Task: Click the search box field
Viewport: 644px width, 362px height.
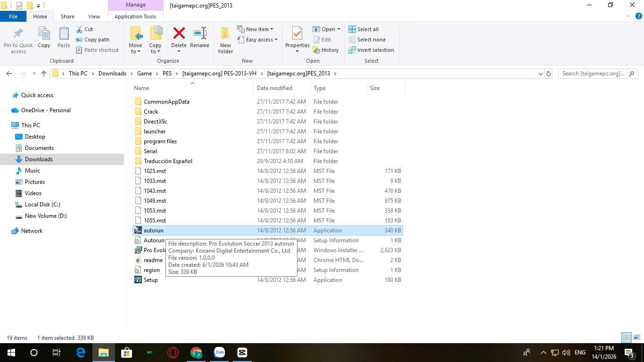Action: [594, 74]
